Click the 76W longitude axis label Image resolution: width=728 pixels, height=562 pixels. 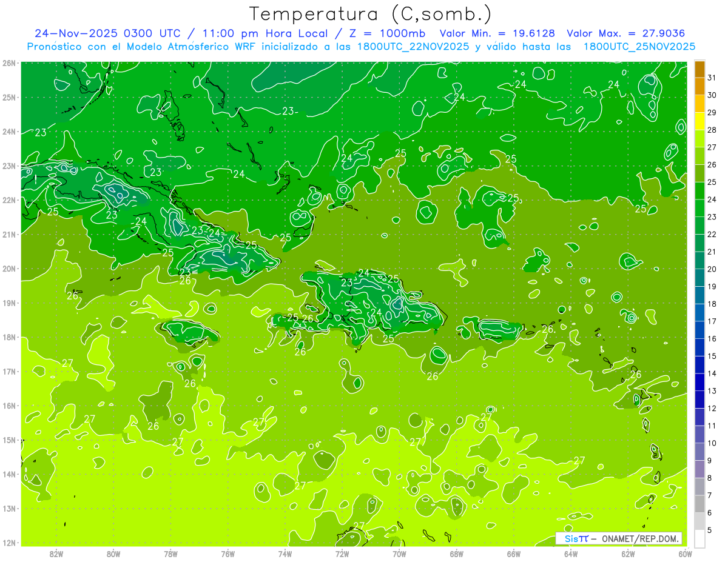(x=228, y=554)
